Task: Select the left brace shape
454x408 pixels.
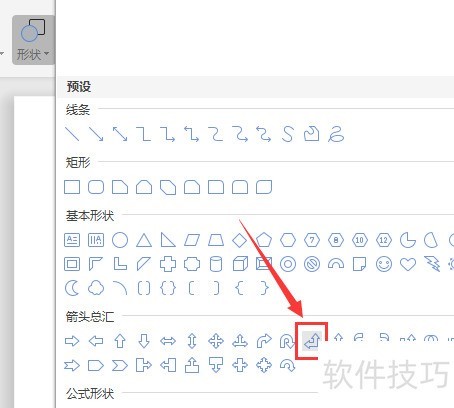Action: [239, 288]
